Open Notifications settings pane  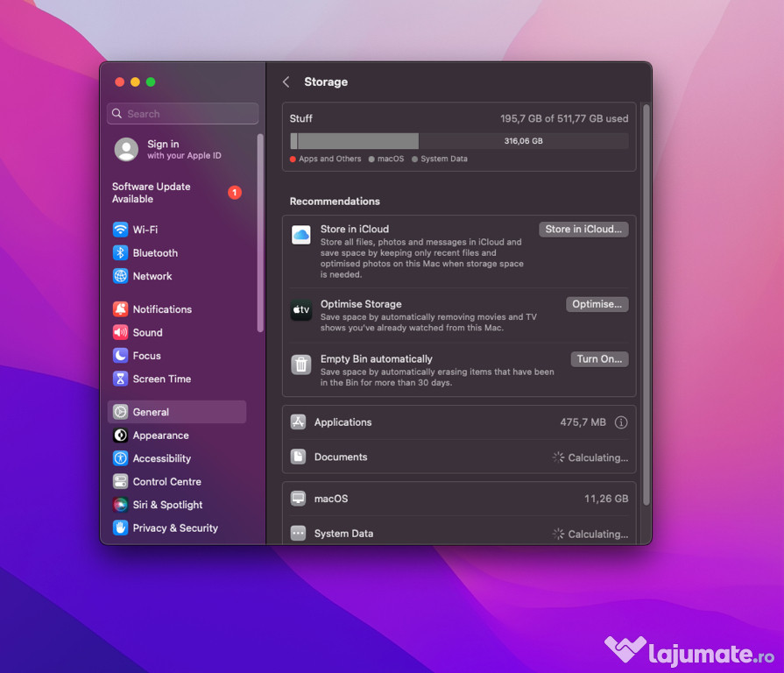point(177,309)
